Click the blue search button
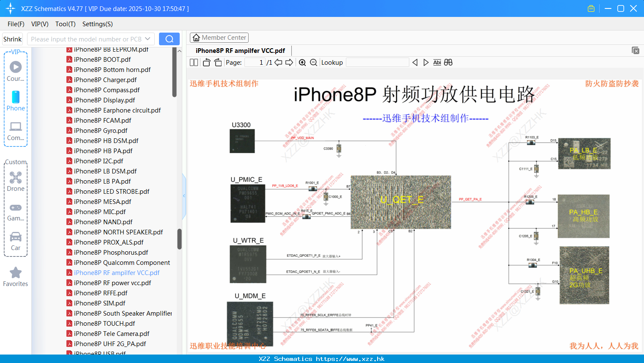The height and width of the screenshot is (363, 644). [169, 39]
